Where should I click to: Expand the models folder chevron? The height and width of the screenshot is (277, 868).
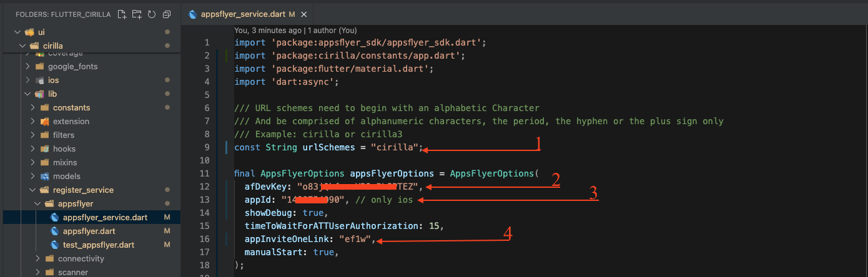click(32, 176)
